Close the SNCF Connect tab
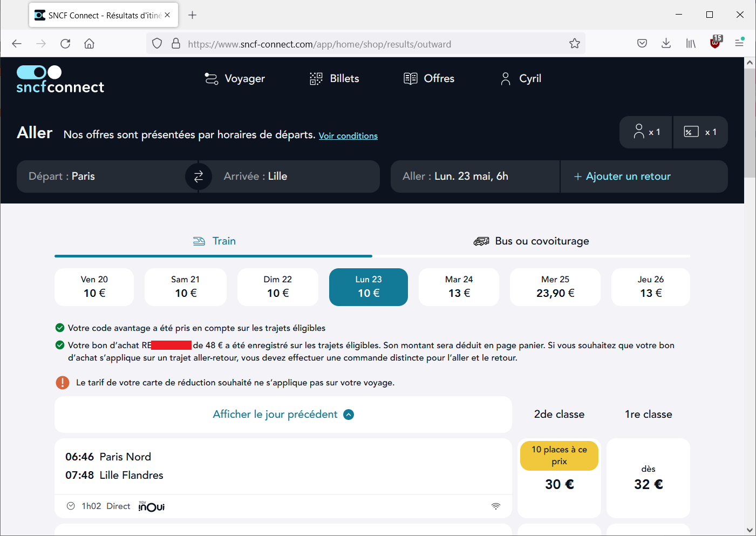 tap(168, 15)
